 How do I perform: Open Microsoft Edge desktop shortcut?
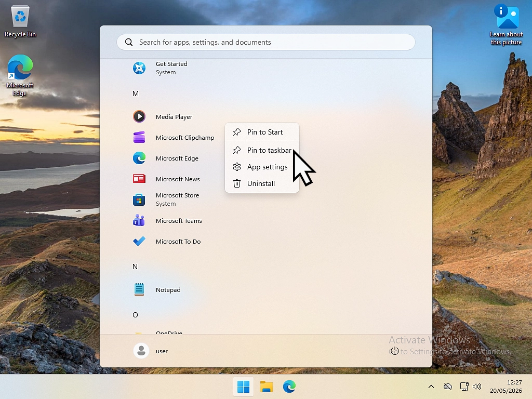(x=20, y=75)
